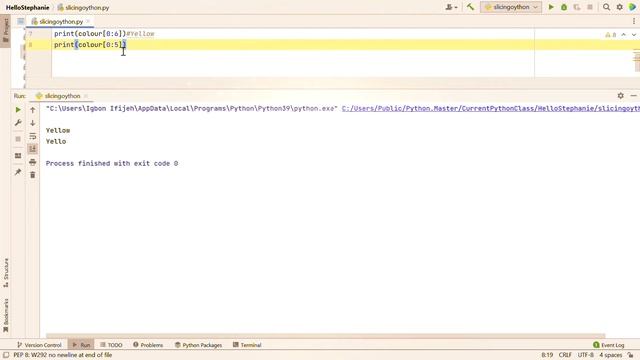
Task: Open the user account menu icon
Action: pos(451,7)
